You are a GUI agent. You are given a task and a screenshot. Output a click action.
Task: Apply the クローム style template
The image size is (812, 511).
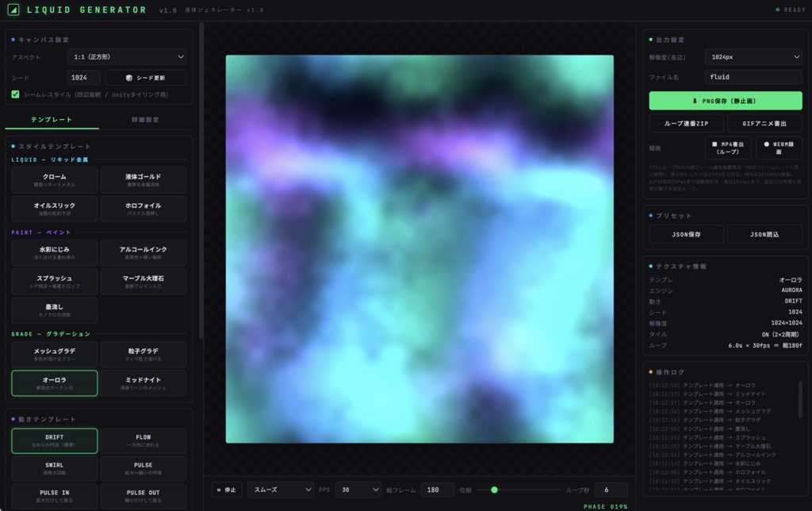coord(55,180)
